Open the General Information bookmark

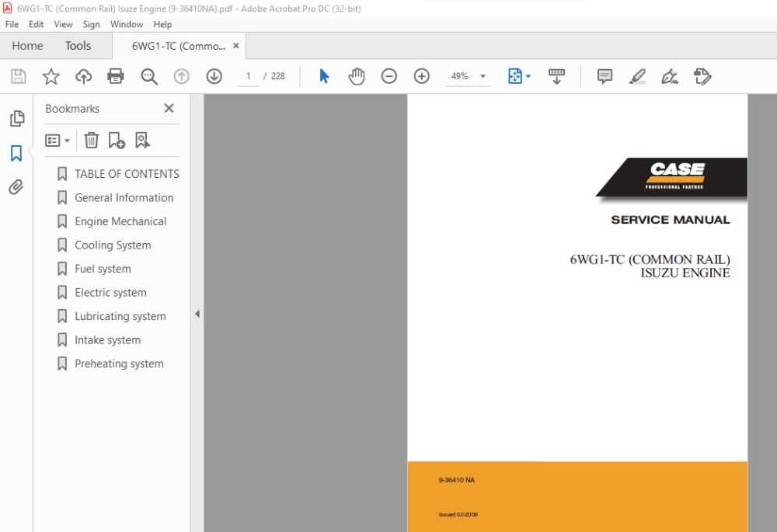pos(124,197)
